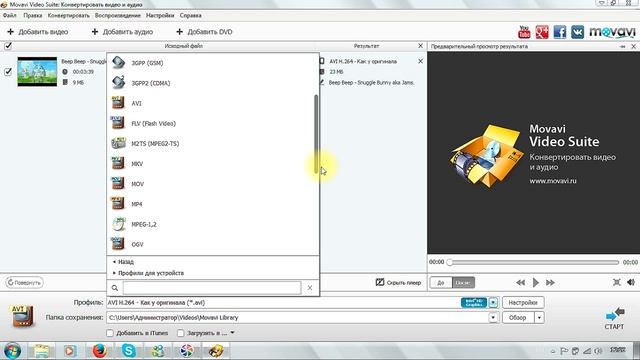Click the format list scrollbar
Viewport: 640px width, 360px height.
(x=316, y=134)
